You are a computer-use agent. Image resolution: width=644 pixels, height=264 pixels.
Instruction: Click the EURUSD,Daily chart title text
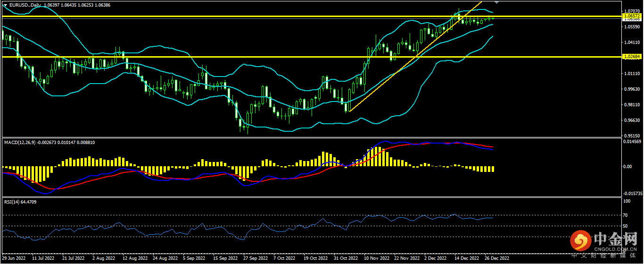(x=25, y=4)
